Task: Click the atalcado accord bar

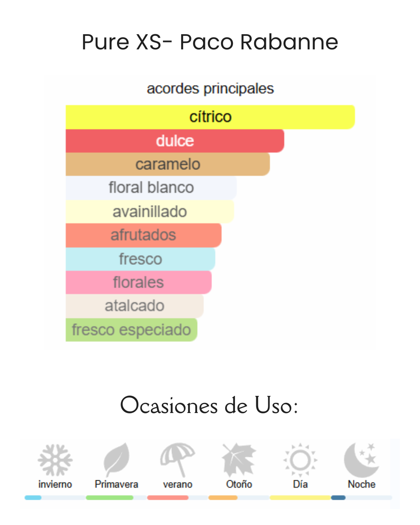Action: [x=135, y=306]
